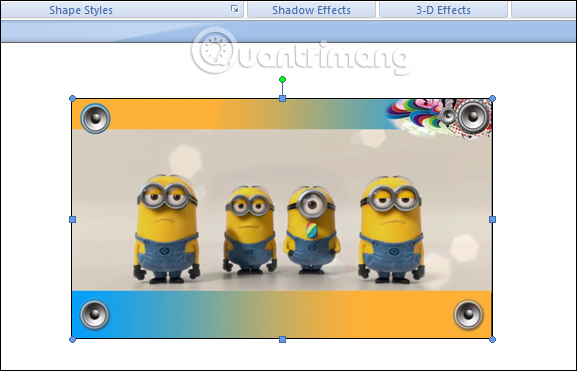577x371 pixels.
Task: Click the top-right corner sizing handle
Action: [x=492, y=98]
